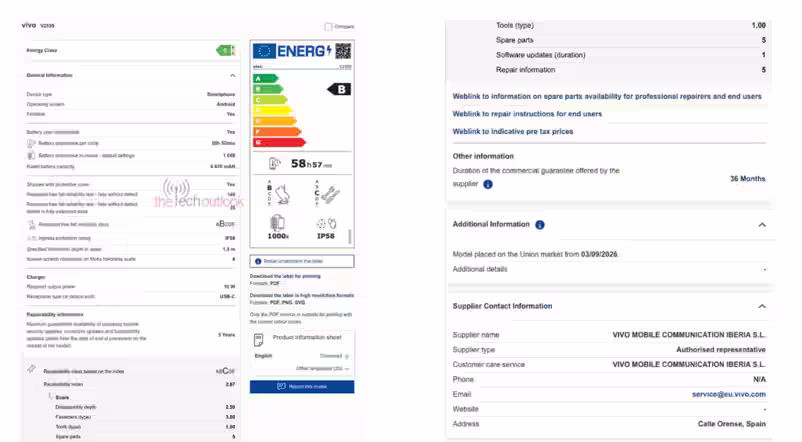Click the Customer care service value
This screenshot has width=802, height=442.
[688, 365]
